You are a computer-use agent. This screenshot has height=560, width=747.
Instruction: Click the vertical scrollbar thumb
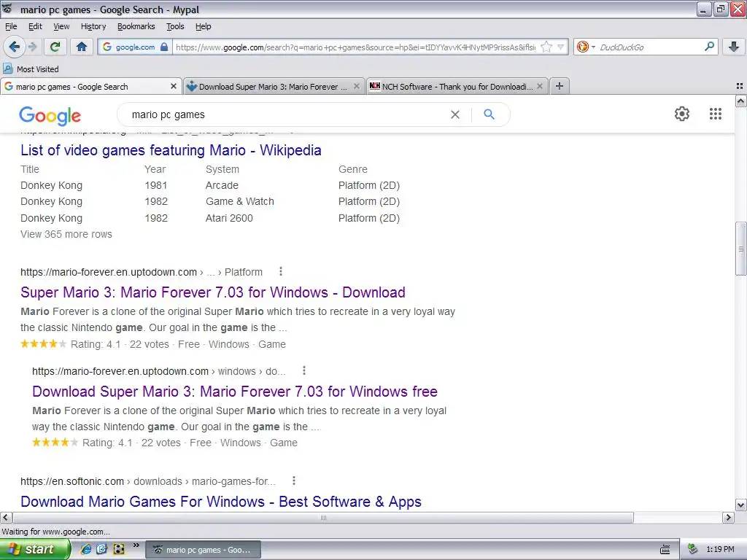[x=741, y=249]
